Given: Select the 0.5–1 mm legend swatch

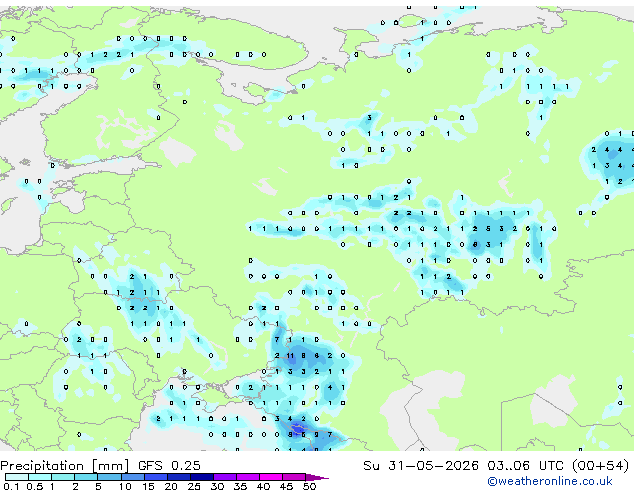Looking at the screenshot, I should pos(40,477).
